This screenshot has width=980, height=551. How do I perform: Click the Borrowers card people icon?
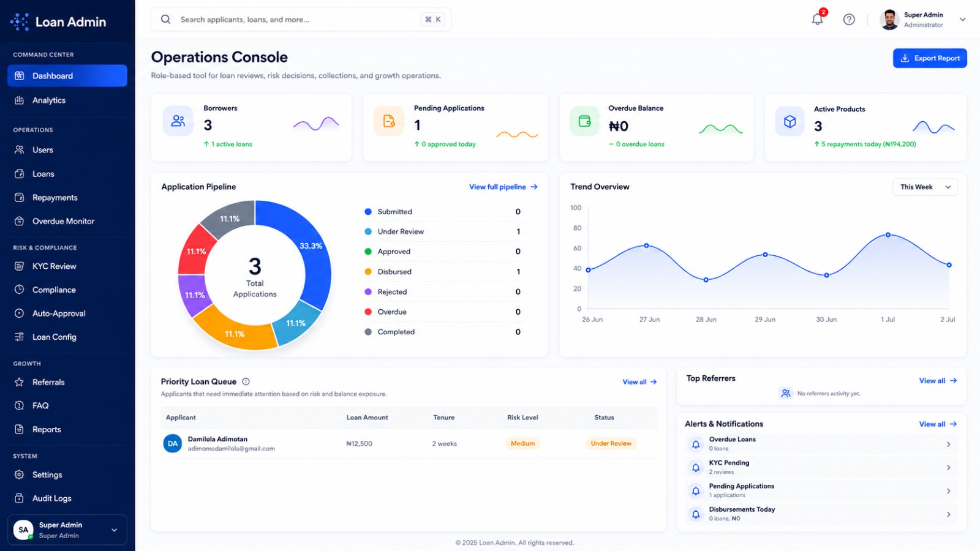pos(178,121)
